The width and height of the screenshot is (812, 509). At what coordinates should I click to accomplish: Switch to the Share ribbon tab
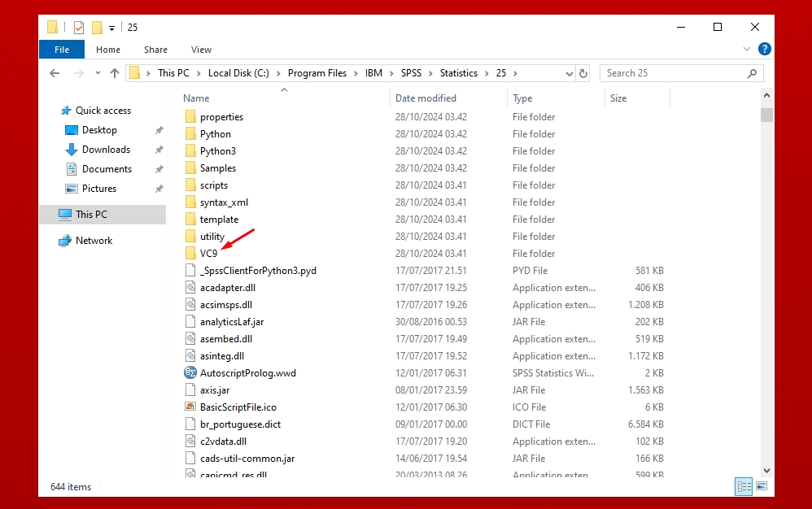[x=155, y=50]
